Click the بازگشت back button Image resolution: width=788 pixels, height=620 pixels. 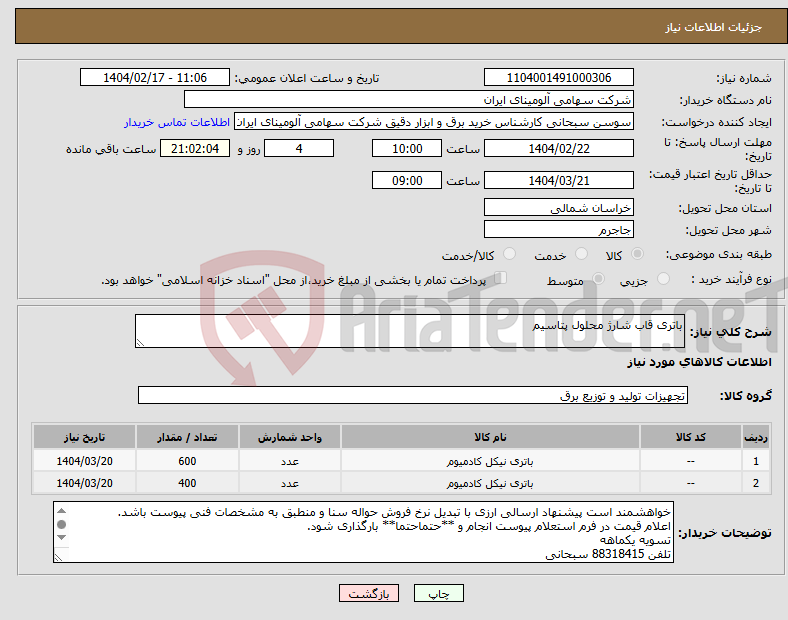[369, 593]
